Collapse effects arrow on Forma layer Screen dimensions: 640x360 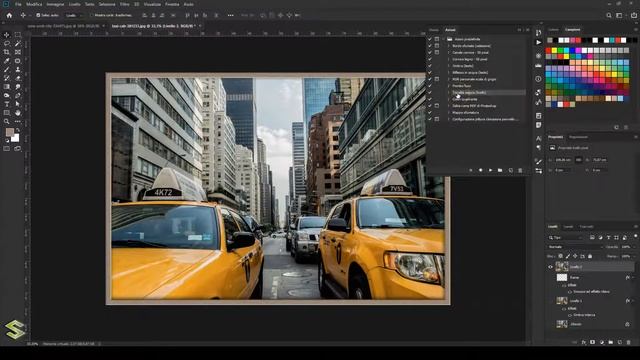pos(633,278)
